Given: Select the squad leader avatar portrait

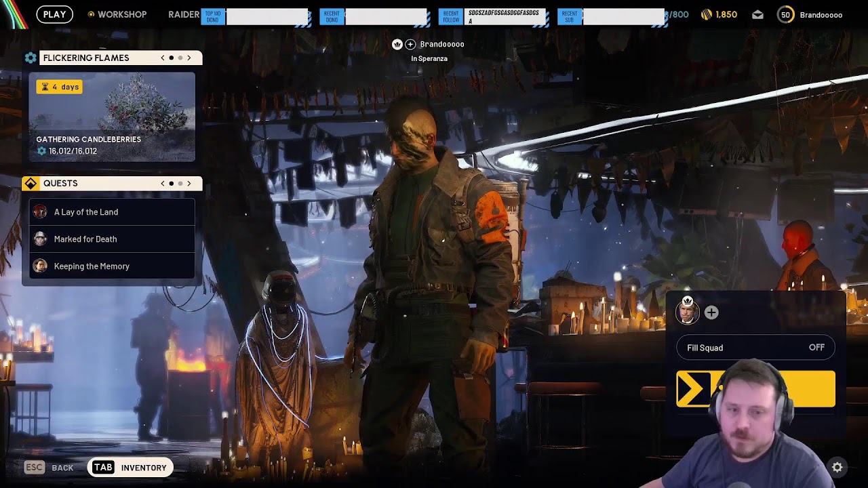Looking at the screenshot, I should click(x=688, y=312).
